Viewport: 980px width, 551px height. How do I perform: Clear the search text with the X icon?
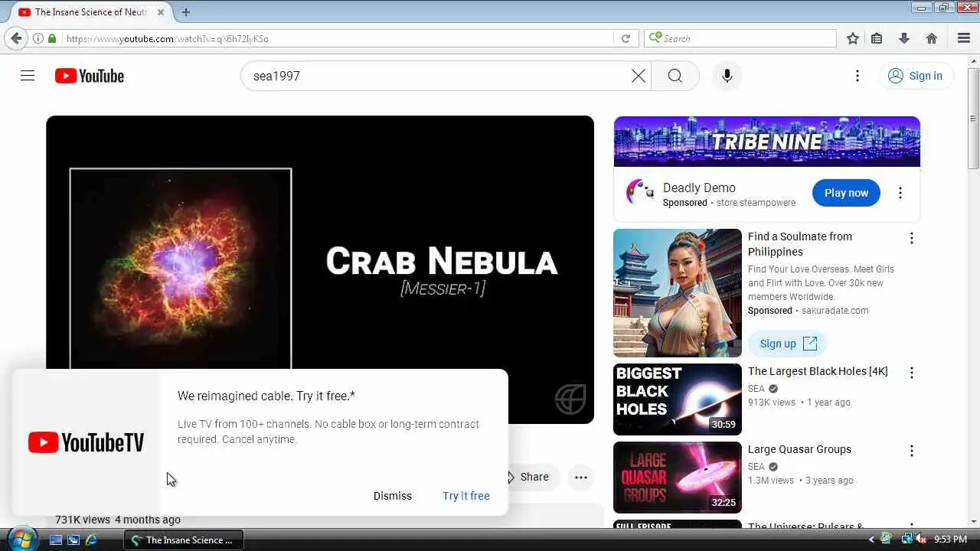tap(639, 76)
